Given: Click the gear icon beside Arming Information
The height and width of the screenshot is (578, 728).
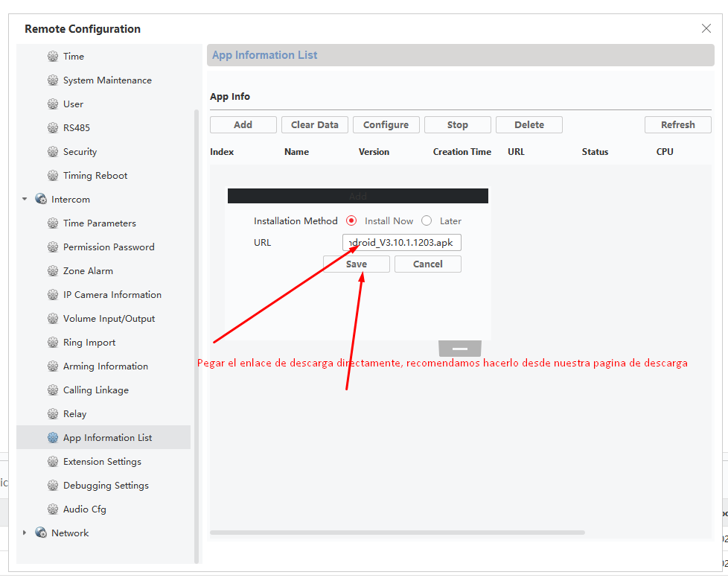Looking at the screenshot, I should pyautogui.click(x=53, y=366).
